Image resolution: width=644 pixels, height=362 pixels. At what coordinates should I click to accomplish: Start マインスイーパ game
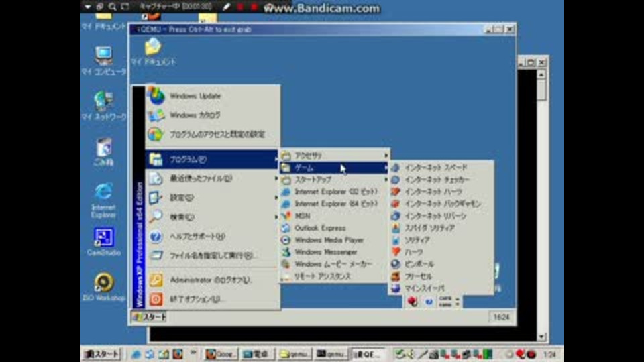coord(441,288)
